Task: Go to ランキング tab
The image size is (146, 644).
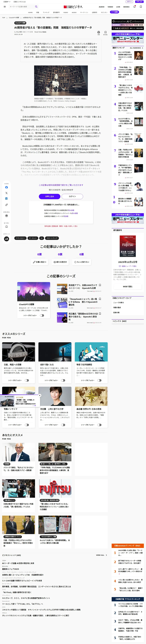Action: click(46, 12)
